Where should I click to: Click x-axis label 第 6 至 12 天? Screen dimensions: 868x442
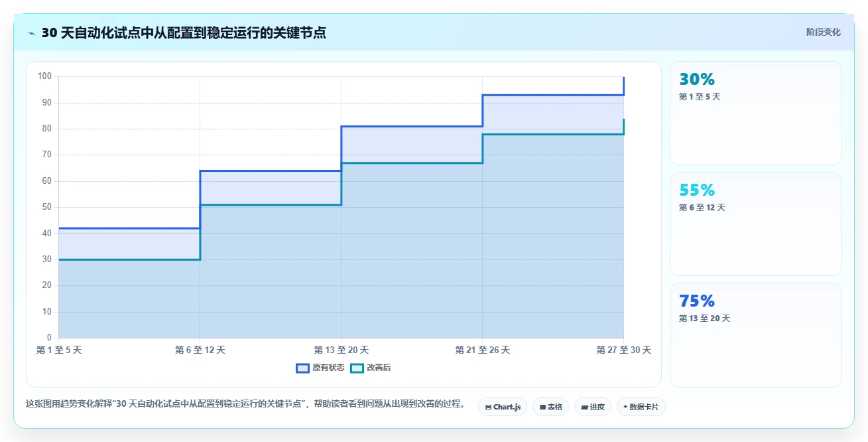[200, 350]
